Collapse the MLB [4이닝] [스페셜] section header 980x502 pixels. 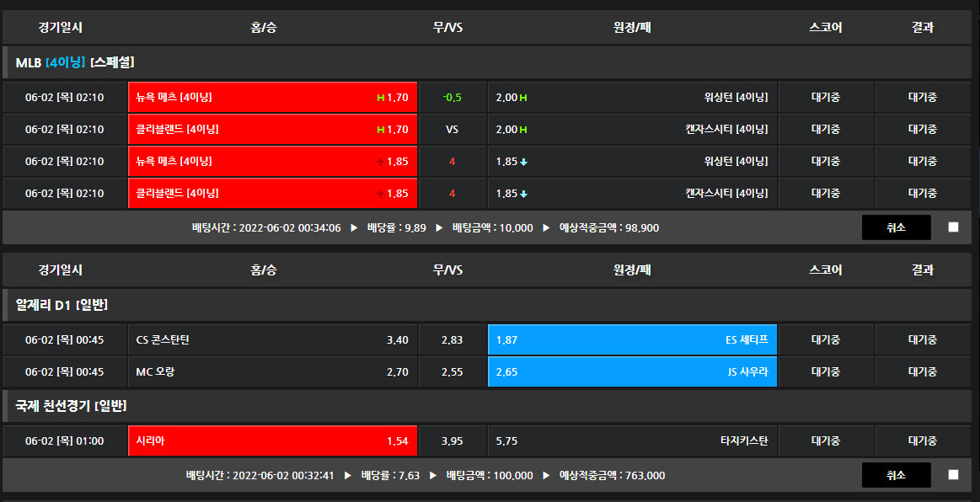point(75,62)
